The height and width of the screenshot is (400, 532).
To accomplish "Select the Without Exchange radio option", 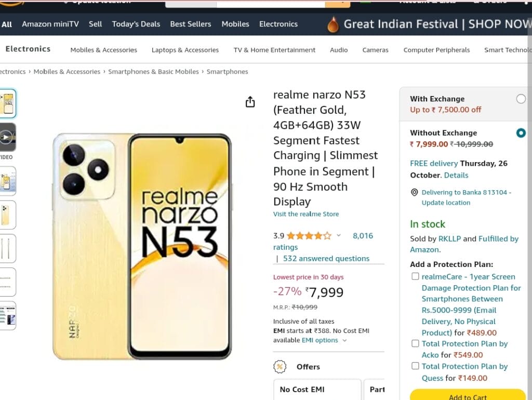I will pyautogui.click(x=521, y=133).
